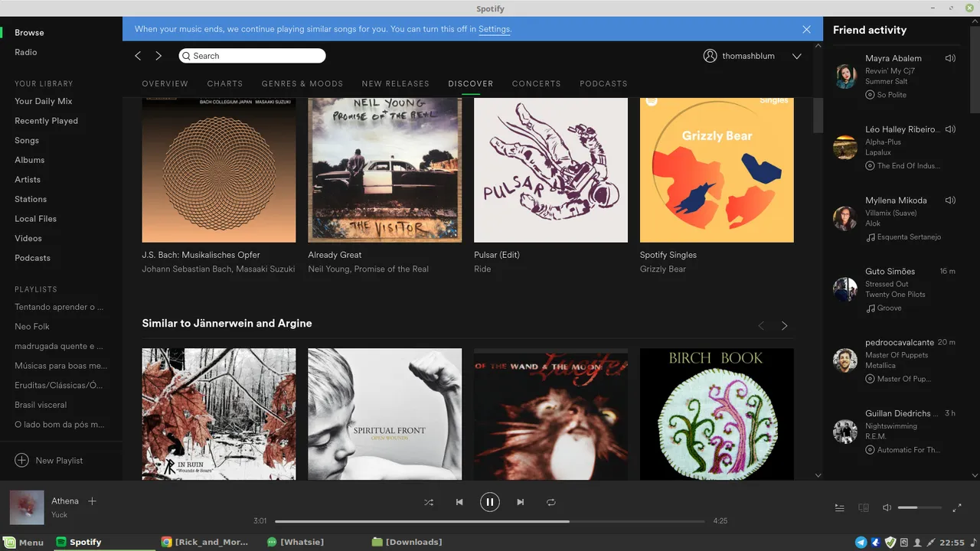Viewport: 980px width, 551px height.
Task: Click the Already Great title link
Action: pos(335,255)
